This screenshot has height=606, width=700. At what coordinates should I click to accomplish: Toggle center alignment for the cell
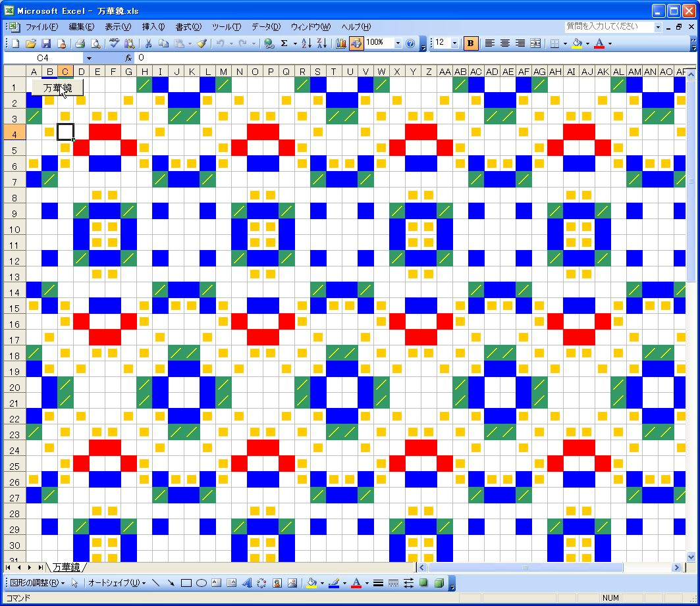pos(505,43)
